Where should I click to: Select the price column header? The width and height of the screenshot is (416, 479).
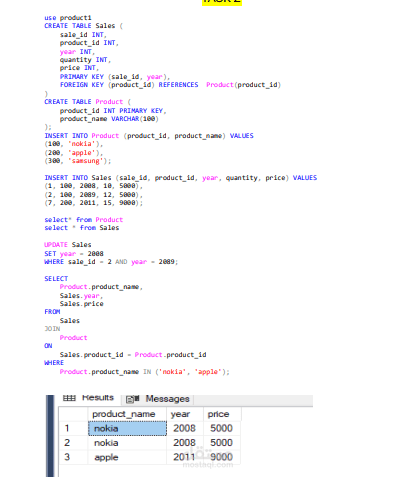point(222,414)
